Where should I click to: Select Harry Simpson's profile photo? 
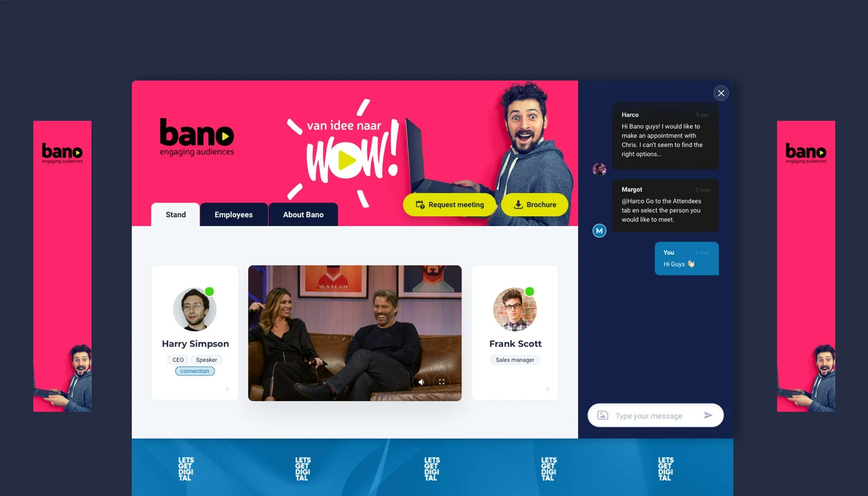[195, 309]
